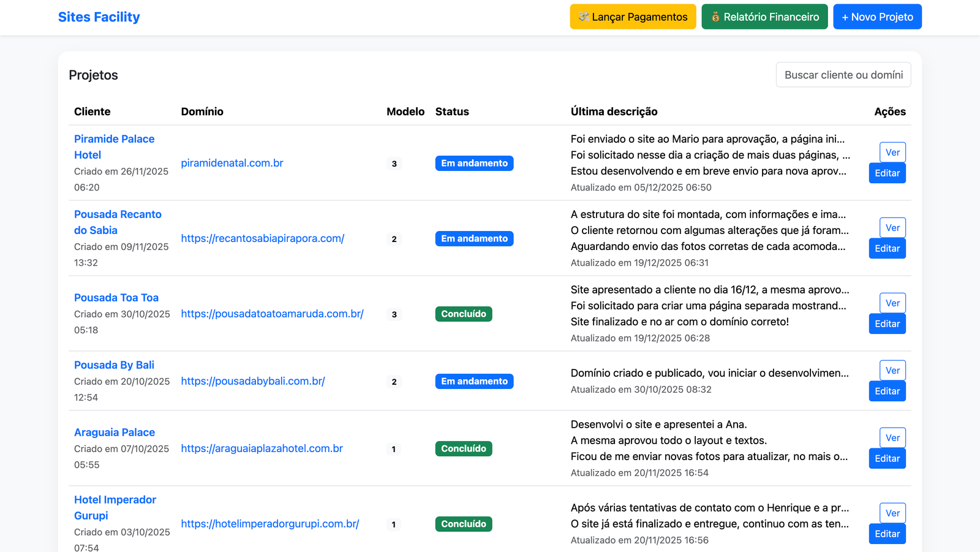The image size is (980, 552).
Task: Click the Status column header
Action: [452, 112]
